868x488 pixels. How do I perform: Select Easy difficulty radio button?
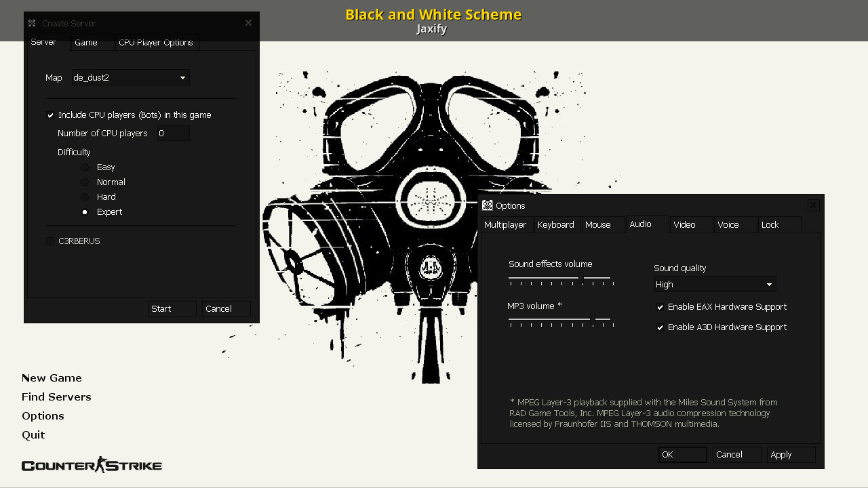(85, 167)
